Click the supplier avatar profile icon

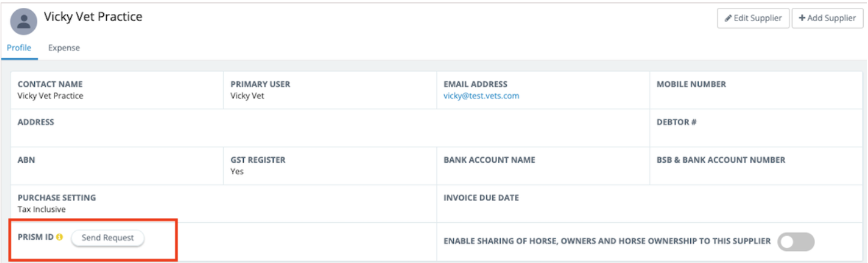[x=23, y=22]
